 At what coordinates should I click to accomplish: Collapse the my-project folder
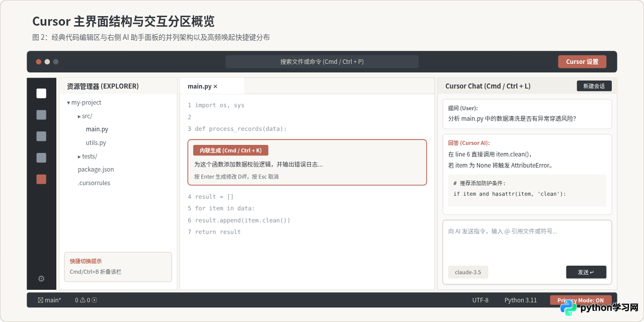coord(84,103)
